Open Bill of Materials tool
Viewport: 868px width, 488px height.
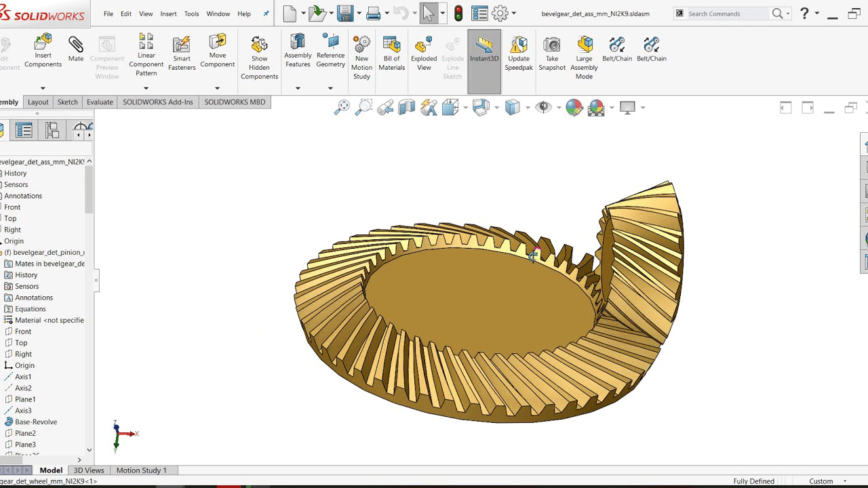(391, 53)
